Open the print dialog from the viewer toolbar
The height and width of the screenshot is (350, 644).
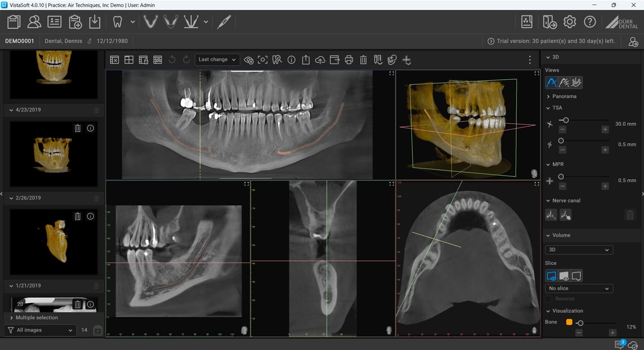pyautogui.click(x=349, y=60)
